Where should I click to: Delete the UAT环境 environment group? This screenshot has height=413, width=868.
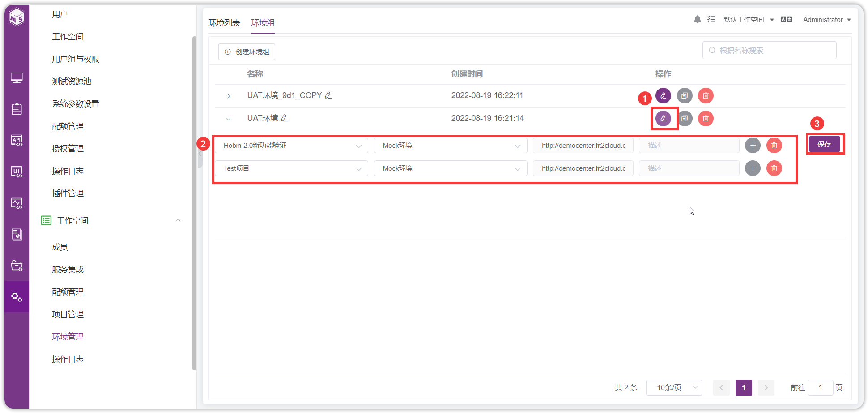click(x=706, y=118)
